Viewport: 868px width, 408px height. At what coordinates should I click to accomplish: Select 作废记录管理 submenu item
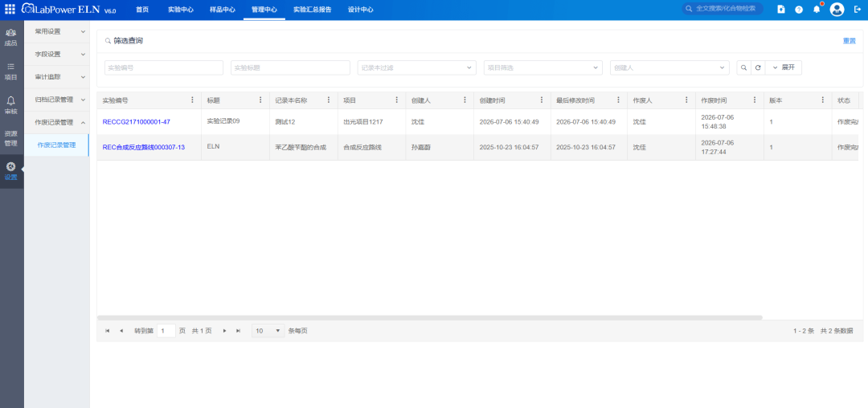click(56, 145)
